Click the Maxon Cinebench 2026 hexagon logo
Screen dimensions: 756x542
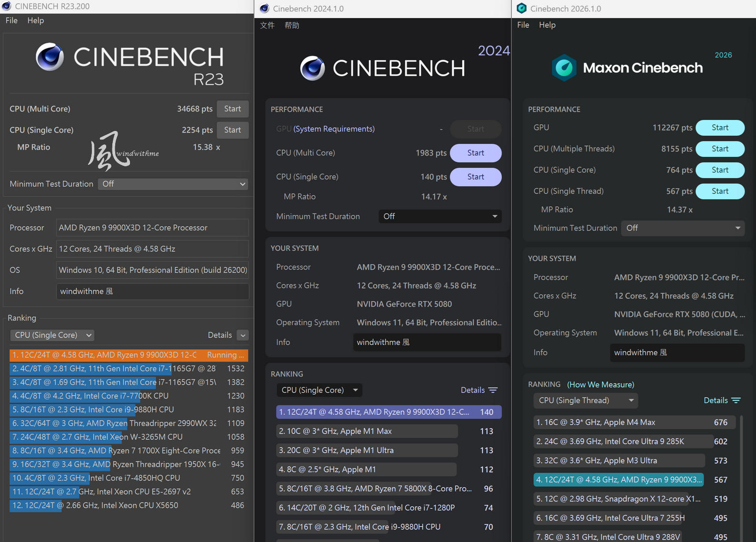(564, 68)
